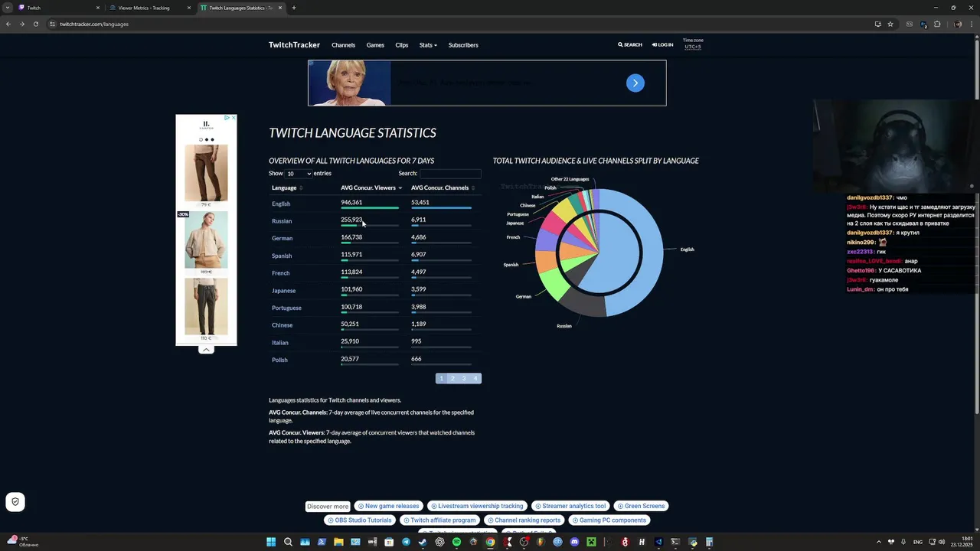Open Chrome three-dot menu

pos(972,24)
